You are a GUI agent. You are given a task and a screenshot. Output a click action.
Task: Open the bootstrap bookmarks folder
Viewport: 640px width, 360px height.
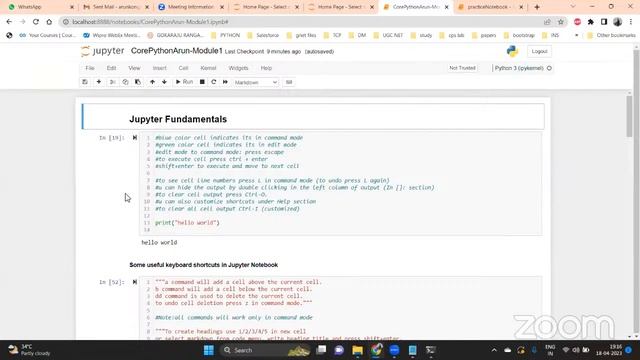click(x=520, y=36)
